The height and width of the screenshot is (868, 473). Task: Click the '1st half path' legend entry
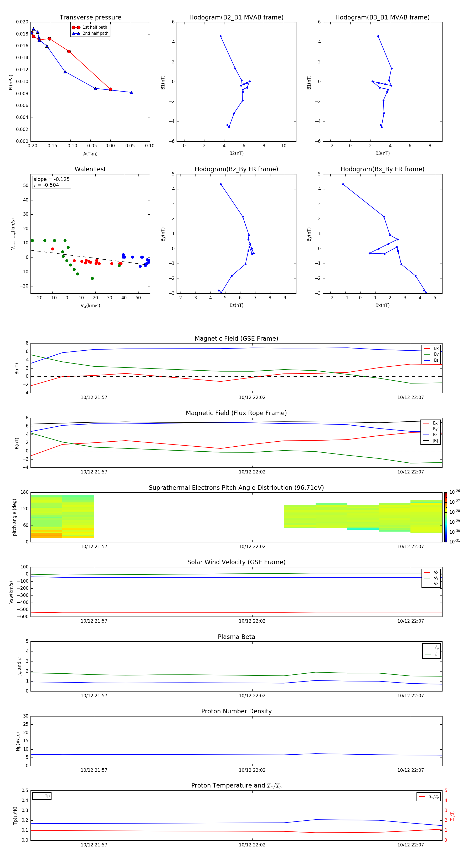coord(90,27)
